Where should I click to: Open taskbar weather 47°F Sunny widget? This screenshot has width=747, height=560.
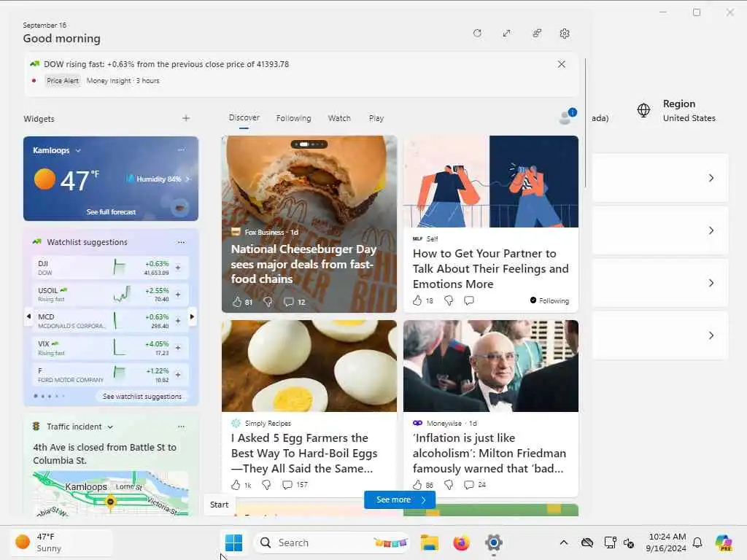point(61,542)
